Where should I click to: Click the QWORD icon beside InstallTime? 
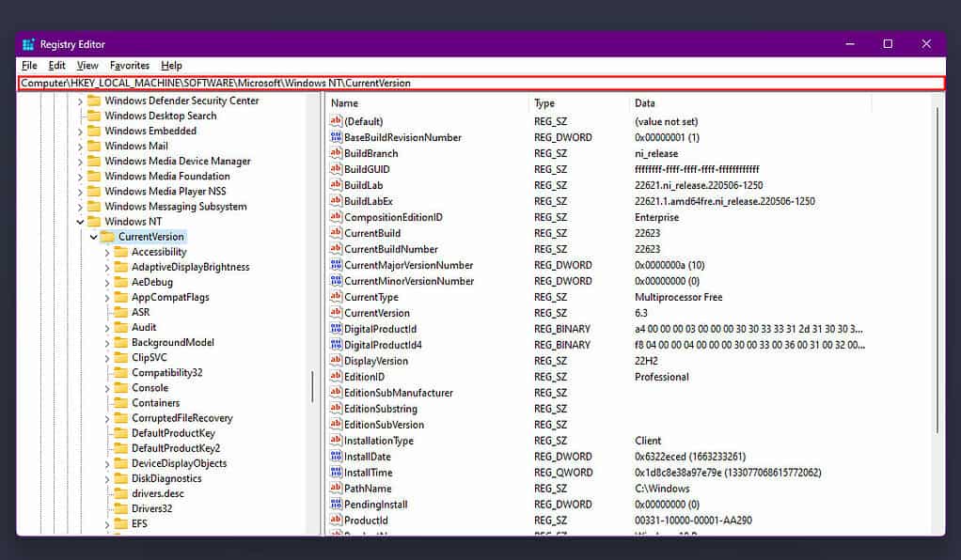point(336,473)
